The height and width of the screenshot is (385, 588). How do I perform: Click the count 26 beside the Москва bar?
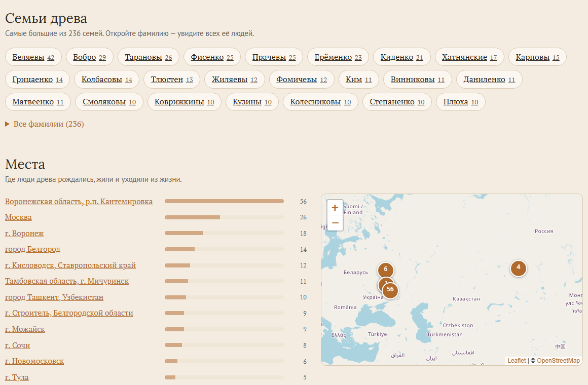[303, 217]
